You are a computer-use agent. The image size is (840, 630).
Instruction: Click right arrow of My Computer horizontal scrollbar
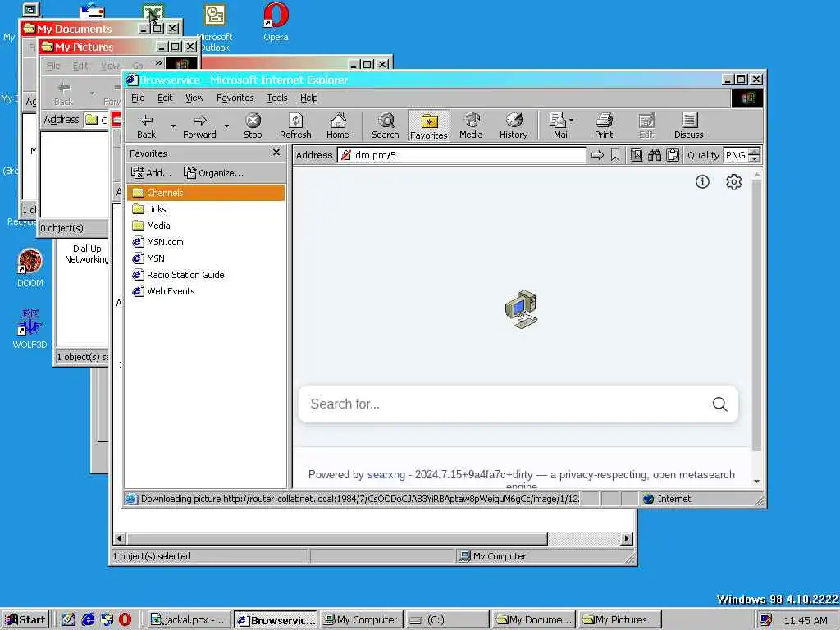coord(626,538)
